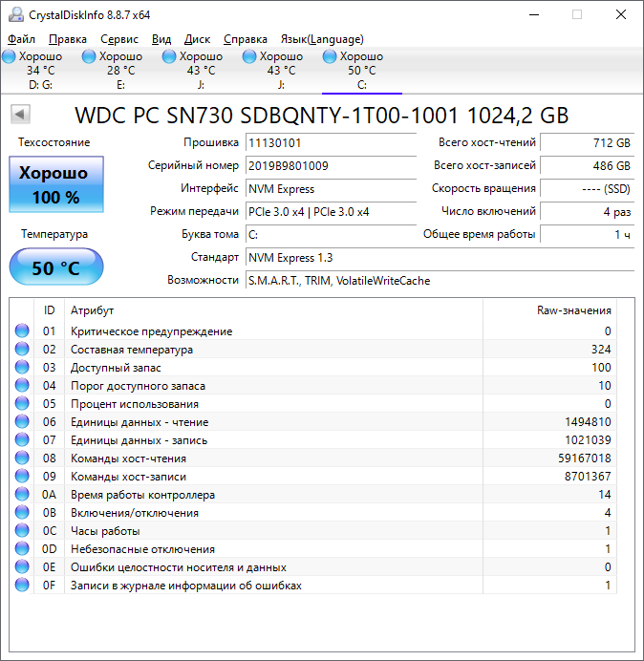Select row Единицы данных - чтение

tap(313, 421)
